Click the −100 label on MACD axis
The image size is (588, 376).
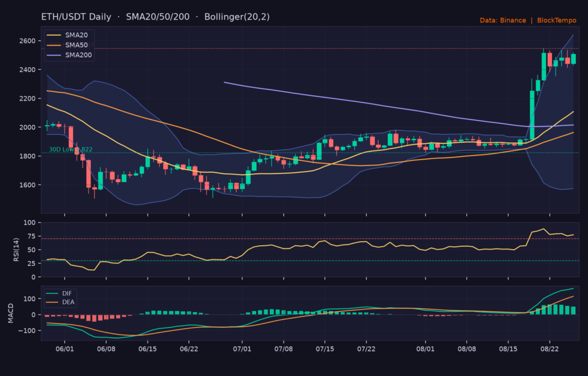pos(26,331)
